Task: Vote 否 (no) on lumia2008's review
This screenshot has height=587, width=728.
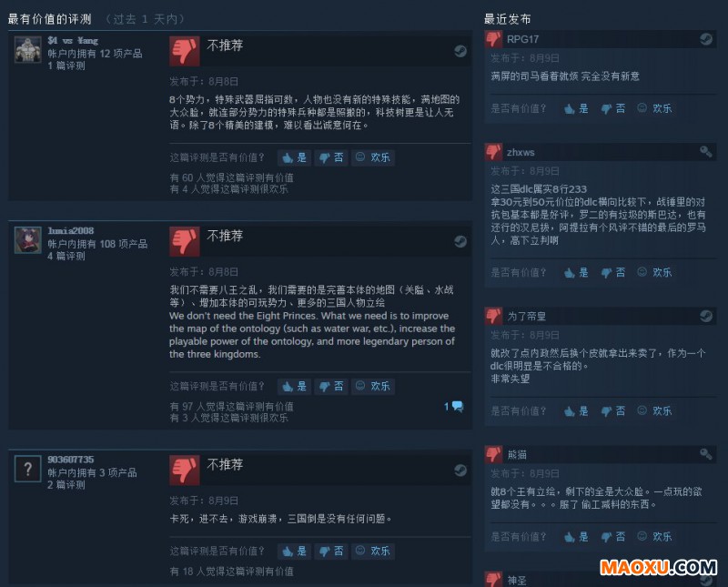Action: point(331,386)
